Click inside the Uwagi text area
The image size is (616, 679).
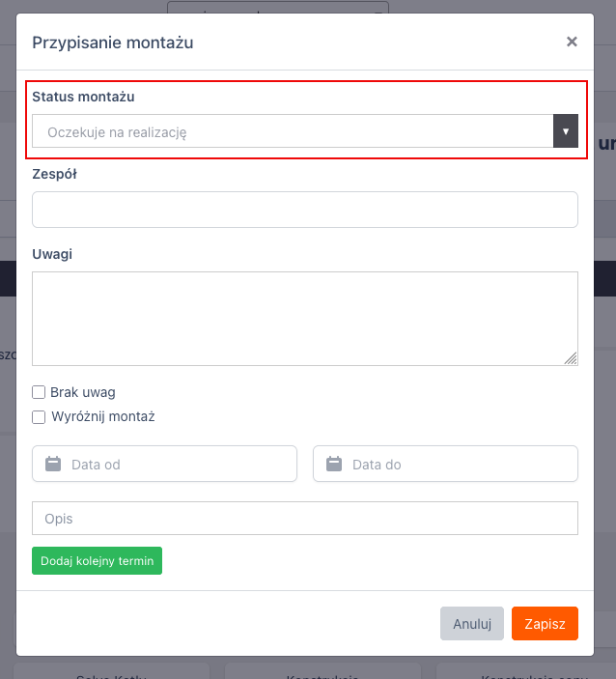point(305,318)
